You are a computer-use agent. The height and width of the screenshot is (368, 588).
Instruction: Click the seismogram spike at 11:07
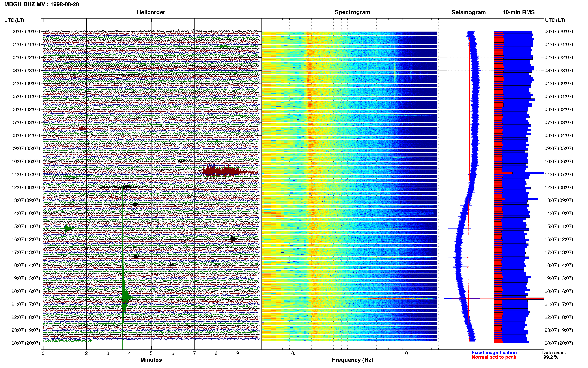click(x=472, y=174)
